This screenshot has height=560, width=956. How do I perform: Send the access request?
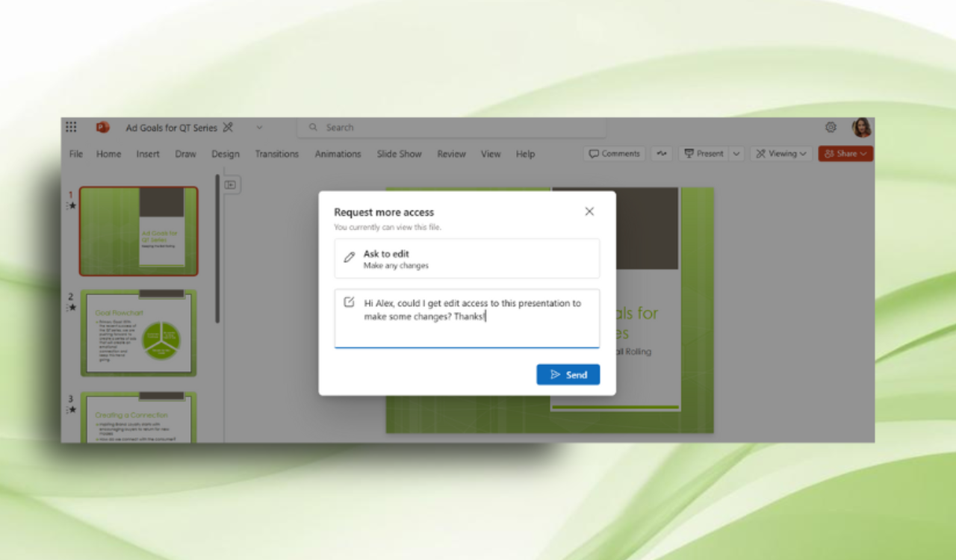568,375
